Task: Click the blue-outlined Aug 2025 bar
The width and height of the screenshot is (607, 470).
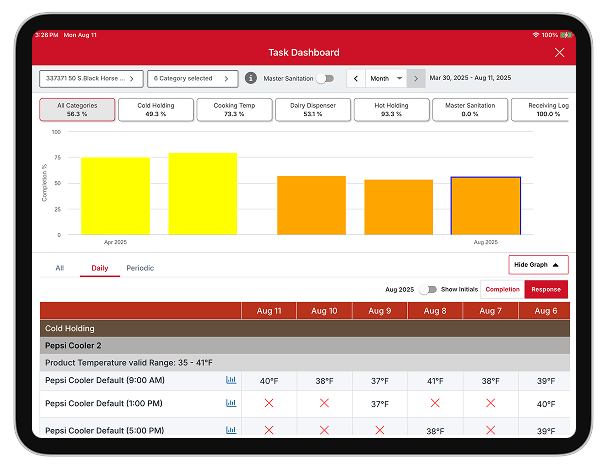Action: click(x=485, y=206)
